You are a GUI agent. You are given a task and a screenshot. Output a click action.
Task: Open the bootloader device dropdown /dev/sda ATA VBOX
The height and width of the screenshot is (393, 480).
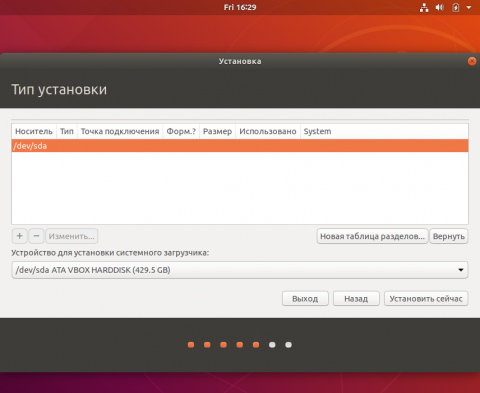(240, 270)
